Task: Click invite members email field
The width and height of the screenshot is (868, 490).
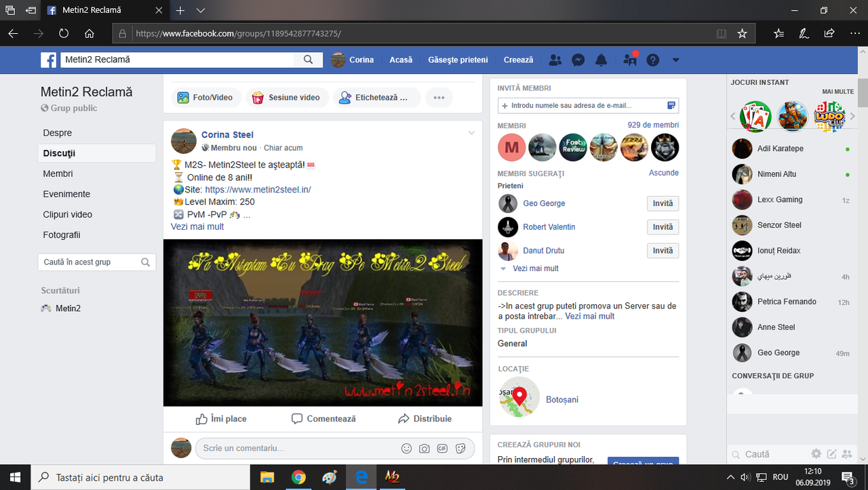Action: 587,106
